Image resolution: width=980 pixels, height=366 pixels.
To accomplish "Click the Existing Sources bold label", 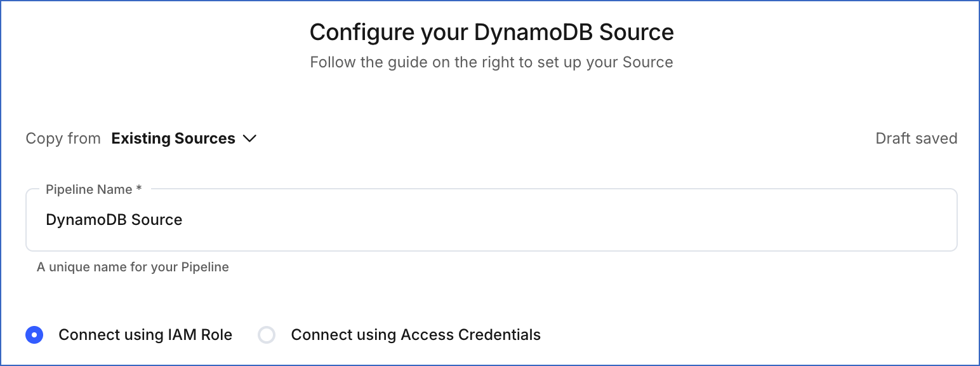I will pos(173,138).
